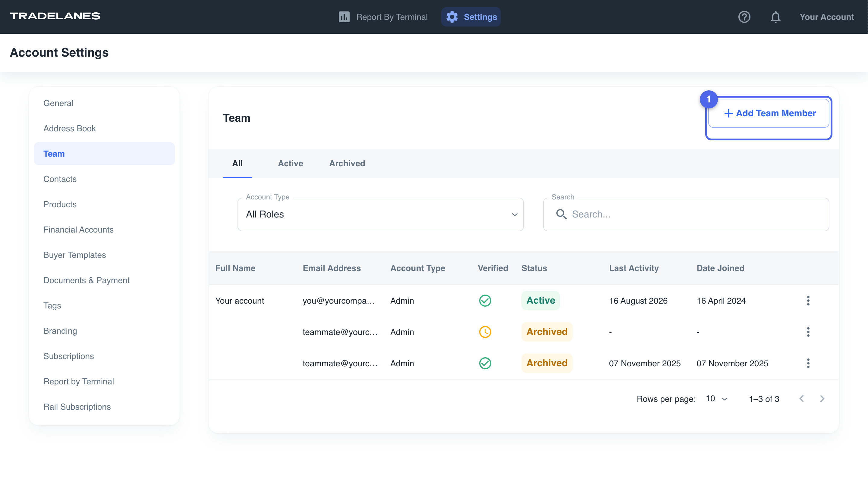Viewport: 868px width, 494px height.
Task: Go to previous page arrow
Action: coord(801,399)
